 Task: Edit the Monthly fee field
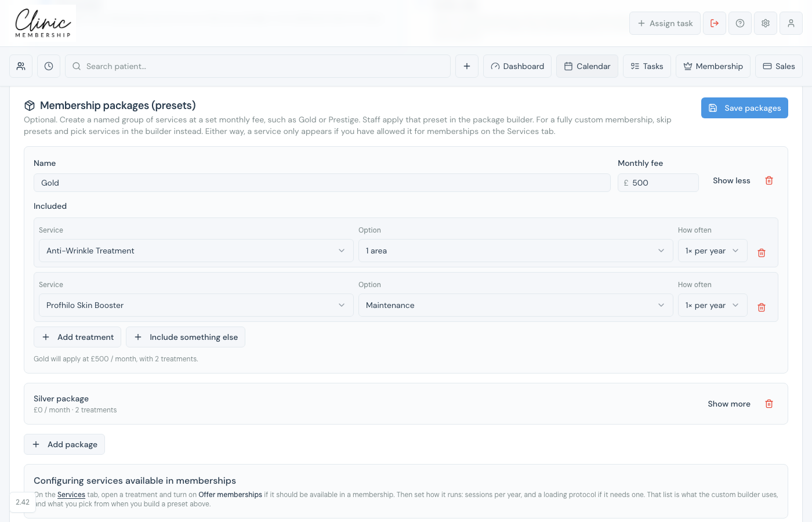(x=658, y=183)
